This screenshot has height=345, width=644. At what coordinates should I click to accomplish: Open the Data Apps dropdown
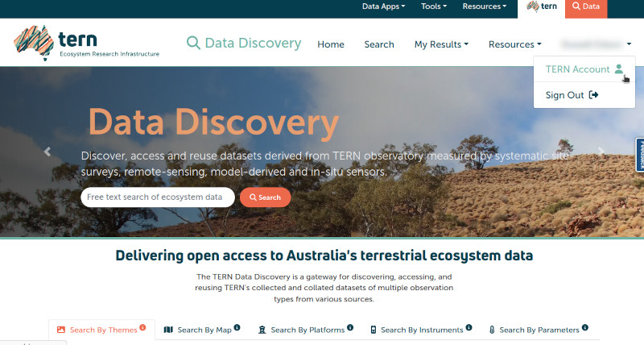(383, 6)
